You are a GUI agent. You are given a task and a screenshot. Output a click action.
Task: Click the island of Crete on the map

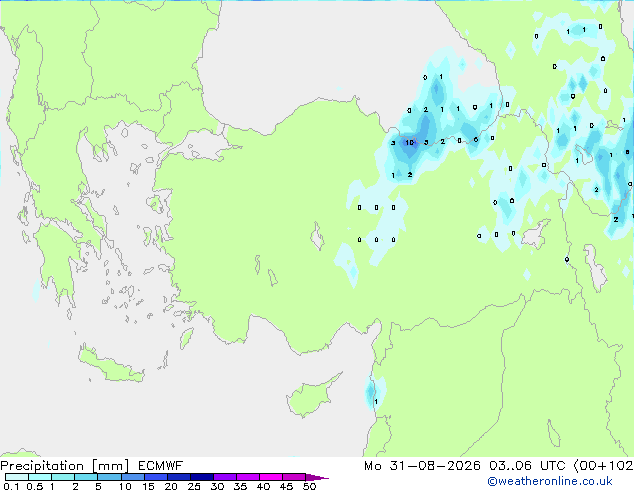(111, 365)
